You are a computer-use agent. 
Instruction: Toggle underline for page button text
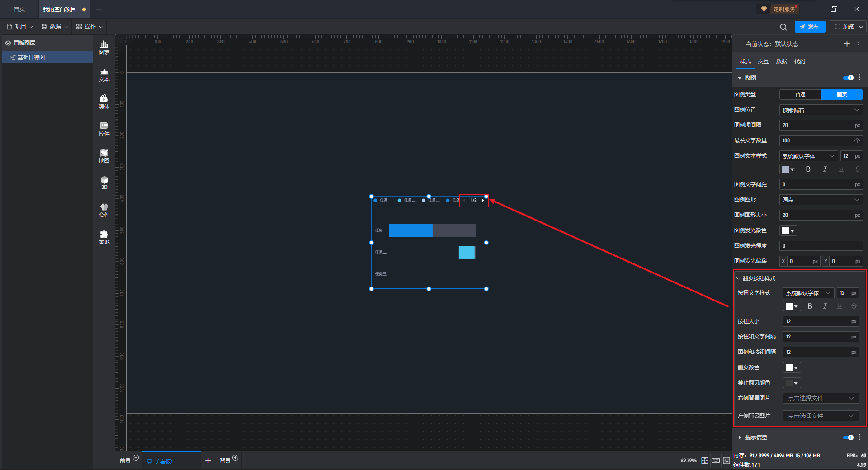(839, 306)
